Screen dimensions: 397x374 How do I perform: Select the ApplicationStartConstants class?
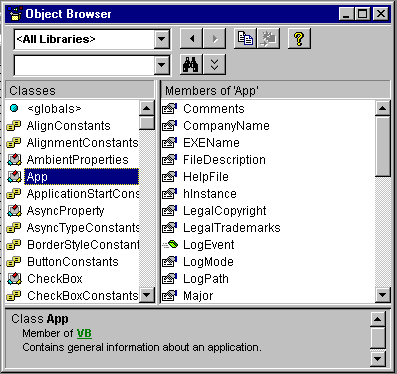[x=82, y=194]
